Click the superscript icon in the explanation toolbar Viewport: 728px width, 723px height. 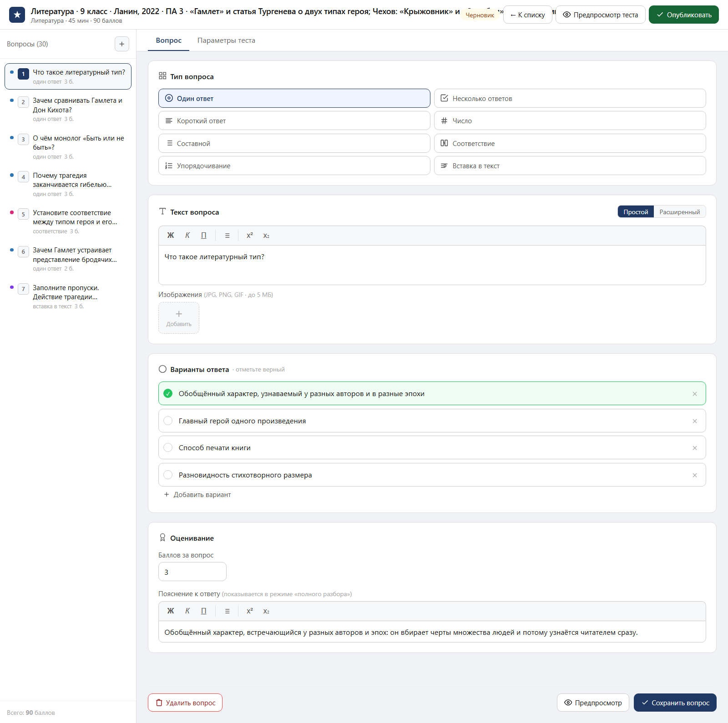coord(250,611)
